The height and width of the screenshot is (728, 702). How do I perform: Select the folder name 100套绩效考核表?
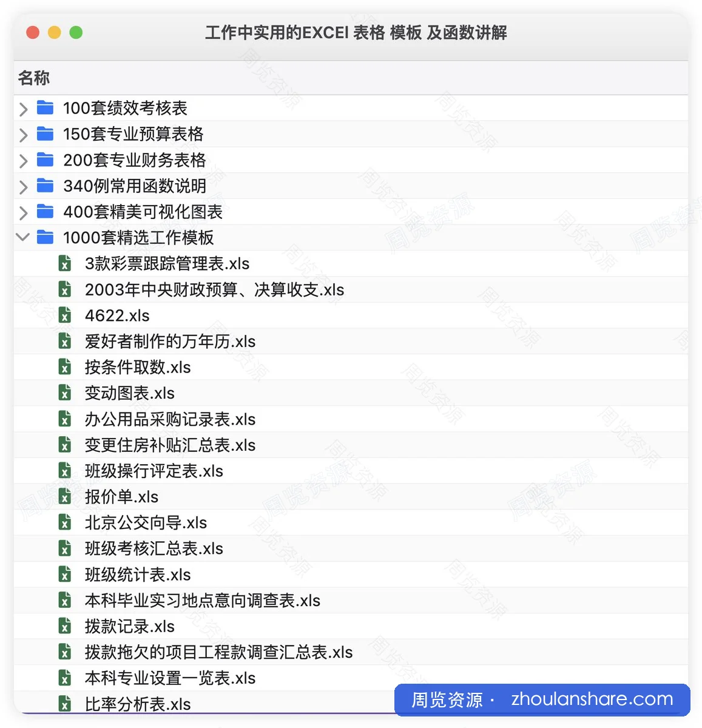point(125,108)
